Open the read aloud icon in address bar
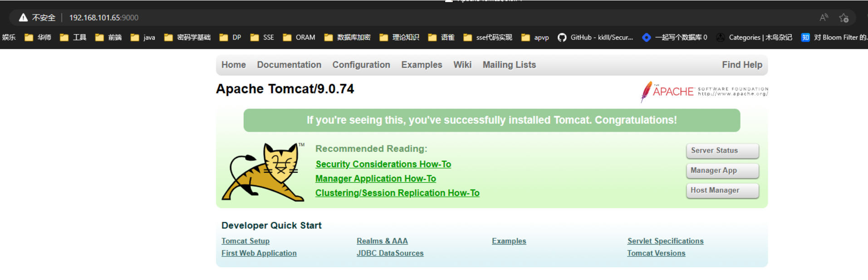Viewport: 868px width, 280px height. tap(824, 18)
